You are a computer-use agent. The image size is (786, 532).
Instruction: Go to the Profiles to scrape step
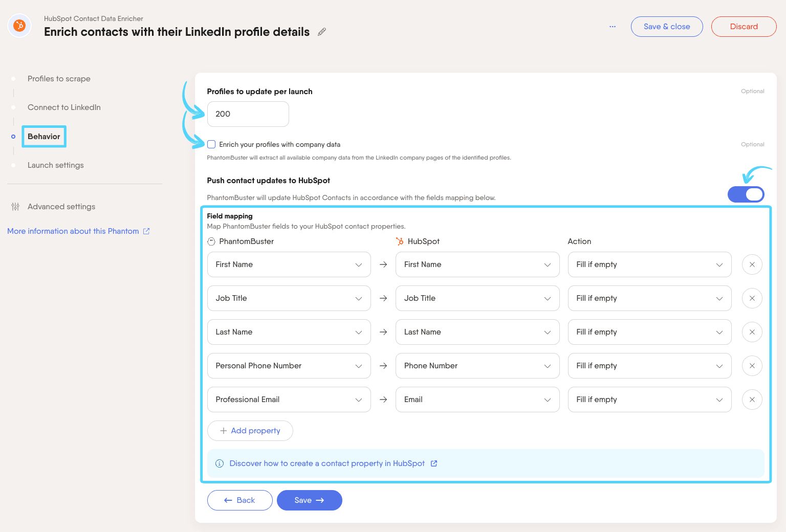pyautogui.click(x=59, y=79)
